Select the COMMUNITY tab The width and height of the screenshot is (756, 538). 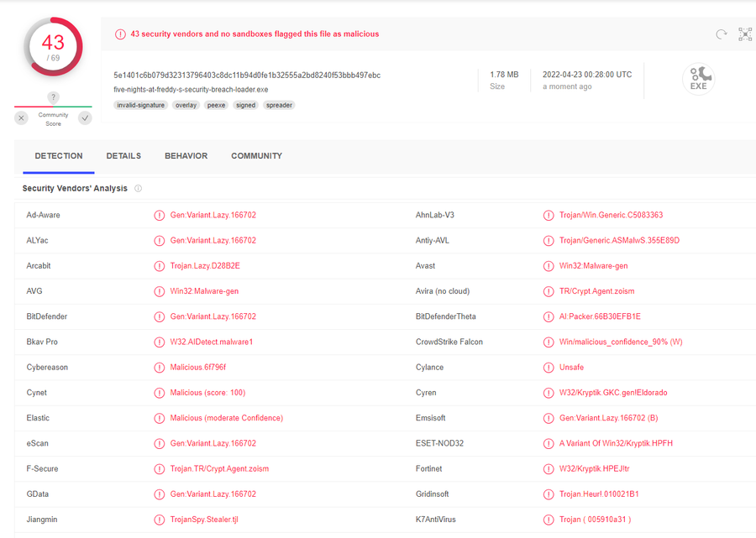click(x=256, y=156)
